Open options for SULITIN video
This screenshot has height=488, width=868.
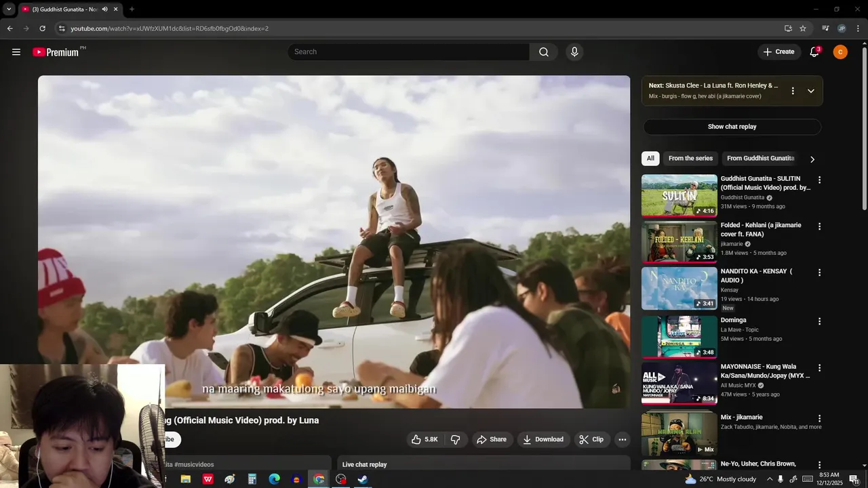pyautogui.click(x=819, y=180)
